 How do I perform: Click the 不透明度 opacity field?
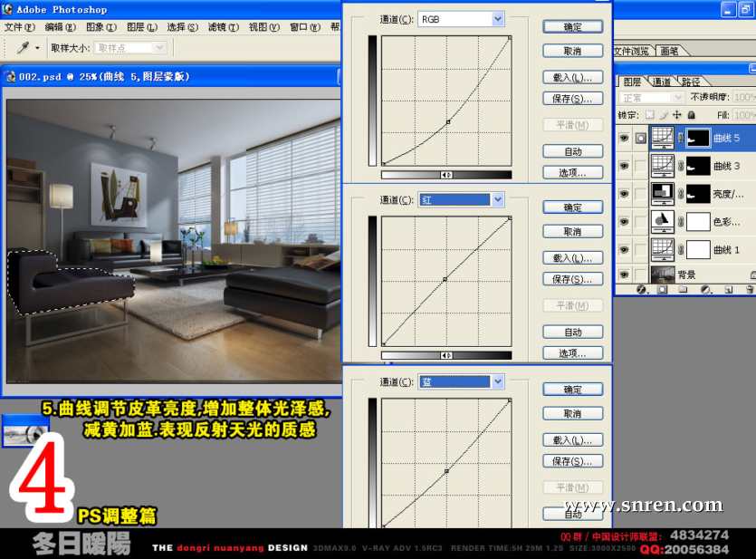[744, 98]
